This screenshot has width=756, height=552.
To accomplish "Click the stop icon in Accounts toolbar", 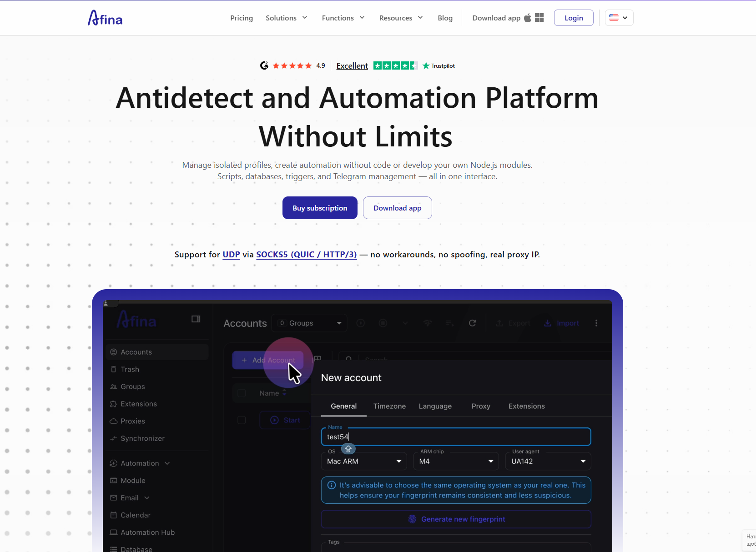I will tap(383, 323).
